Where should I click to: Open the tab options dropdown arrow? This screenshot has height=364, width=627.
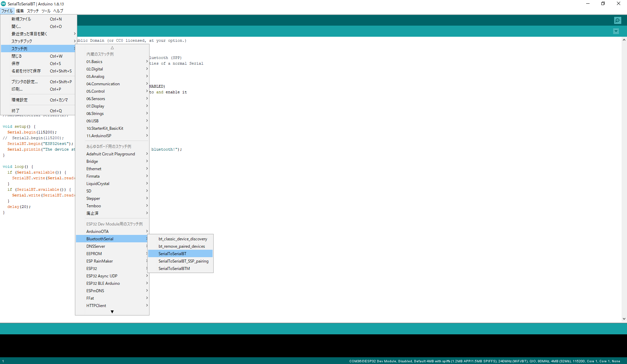(x=616, y=31)
